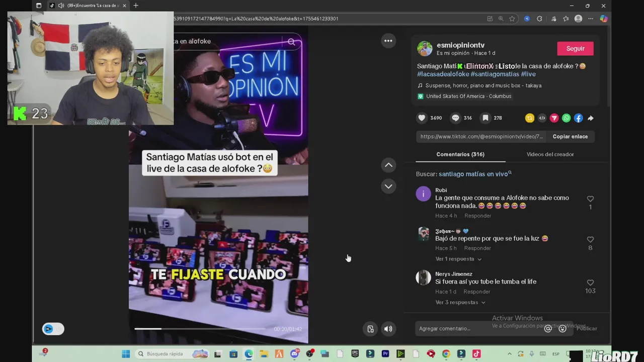The height and width of the screenshot is (362, 644).
Task: Reply to Rubi's comment
Action: point(477,216)
